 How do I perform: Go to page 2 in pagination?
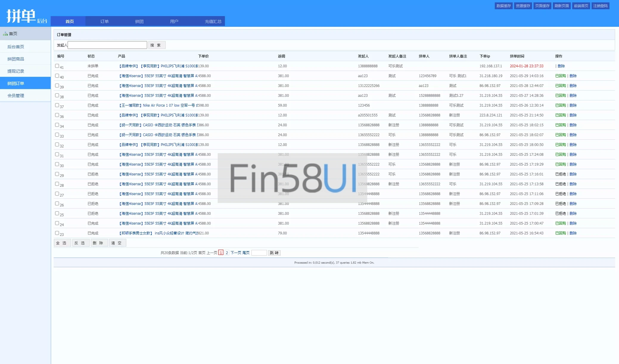tap(227, 253)
